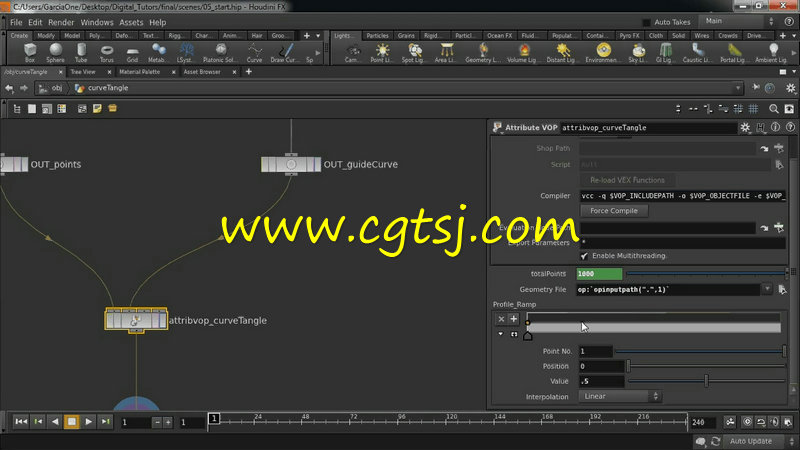Toggle the Auto Takes checkbox

pyautogui.click(x=646, y=22)
